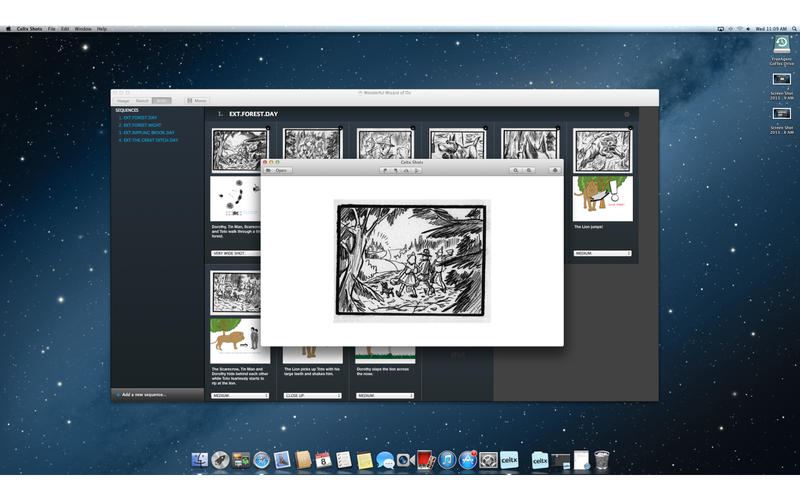Click the leftmost icon in the viewer's center toolbar group
Screen dimensions: 800x500
point(385,170)
